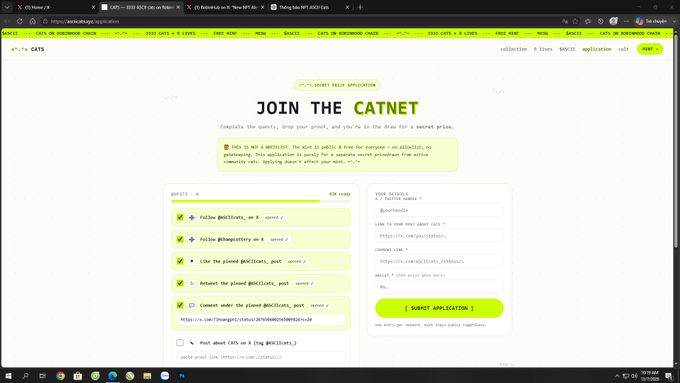Viewport: 680px width, 383px height.
Task: Uncheck the Follow @ASCIIcats_ quest checkbox
Action: (180, 217)
